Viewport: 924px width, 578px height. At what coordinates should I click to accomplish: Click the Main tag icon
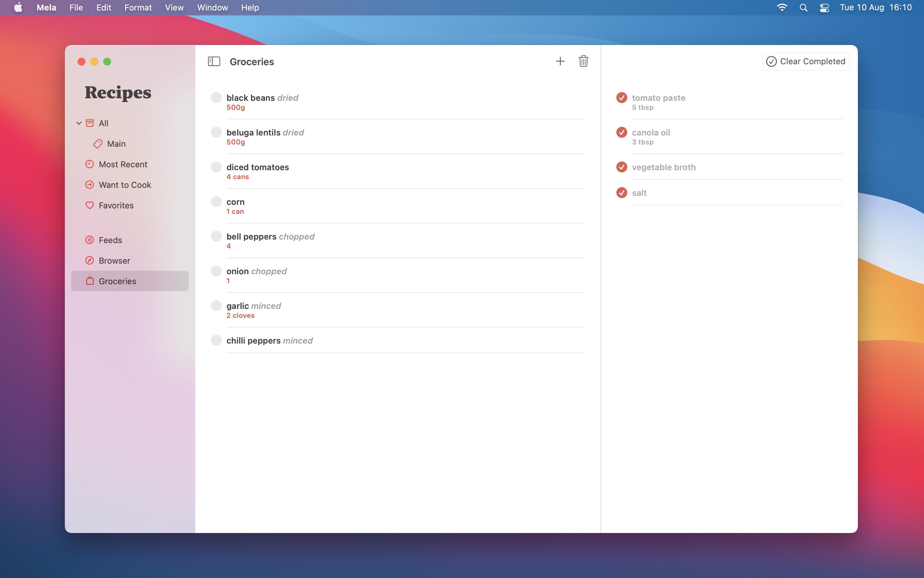98,144
